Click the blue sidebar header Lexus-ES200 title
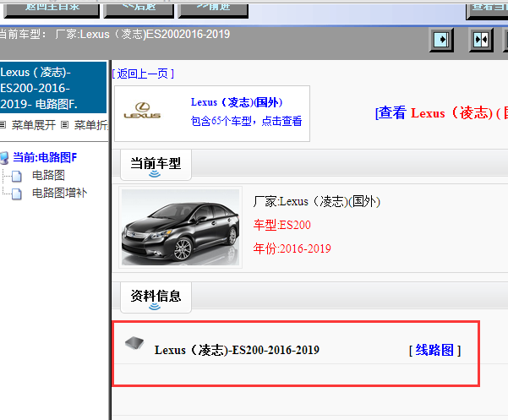Viewport: 508px width, 420px height. (53, 88)
